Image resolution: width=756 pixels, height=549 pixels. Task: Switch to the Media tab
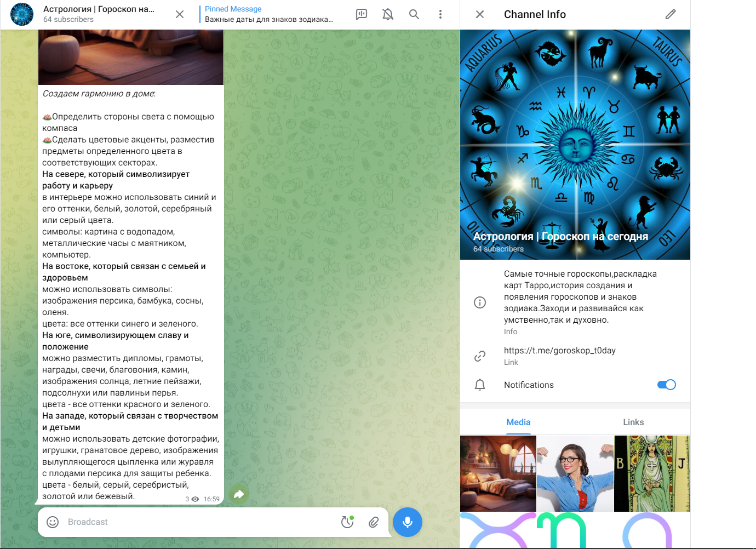(x=518, y=422)
